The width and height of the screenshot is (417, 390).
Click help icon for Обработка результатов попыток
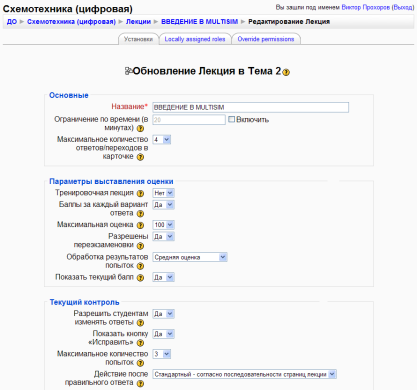point(141,266)
